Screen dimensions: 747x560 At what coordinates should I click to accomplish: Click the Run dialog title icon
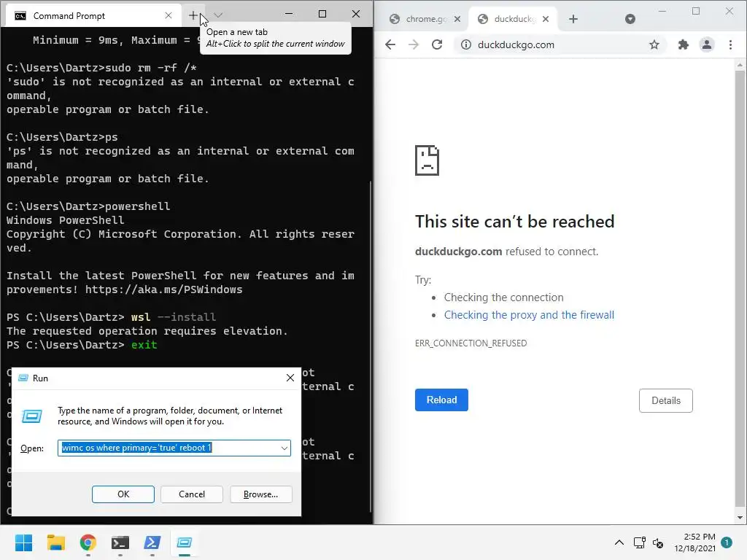click(x=23, y=378)
